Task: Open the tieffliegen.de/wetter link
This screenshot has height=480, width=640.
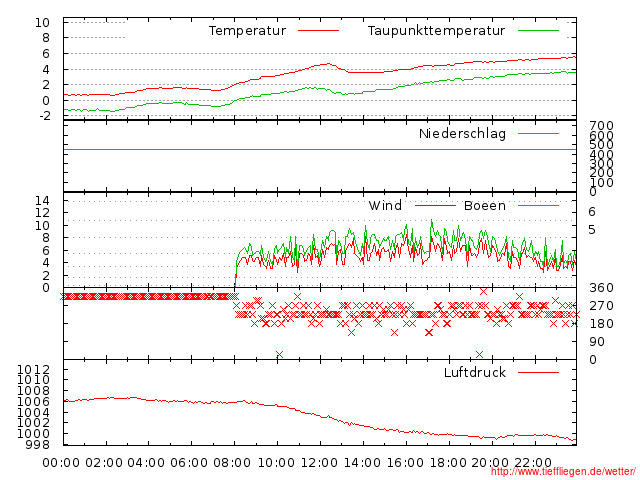Action: coord(563,472)
